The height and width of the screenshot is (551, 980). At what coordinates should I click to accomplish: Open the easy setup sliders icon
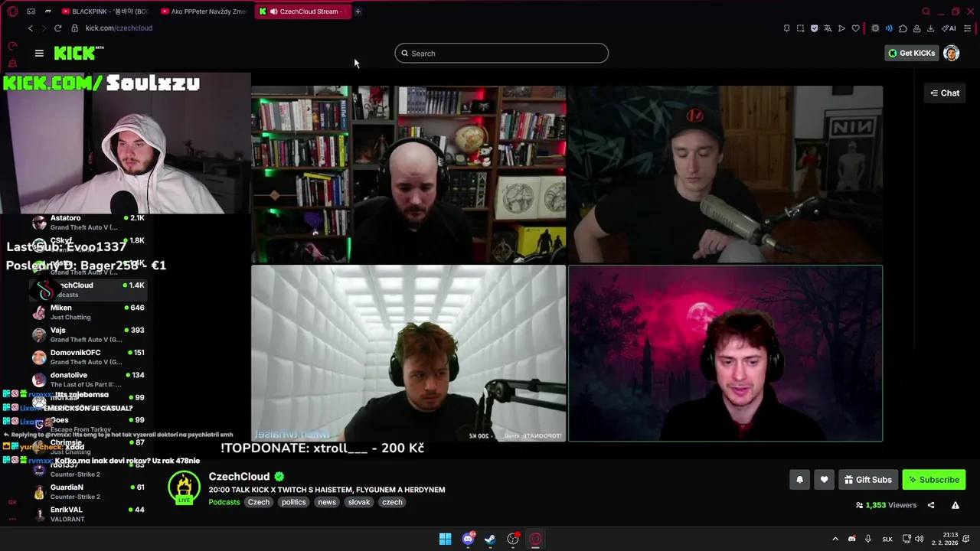(x=968, y=28)
